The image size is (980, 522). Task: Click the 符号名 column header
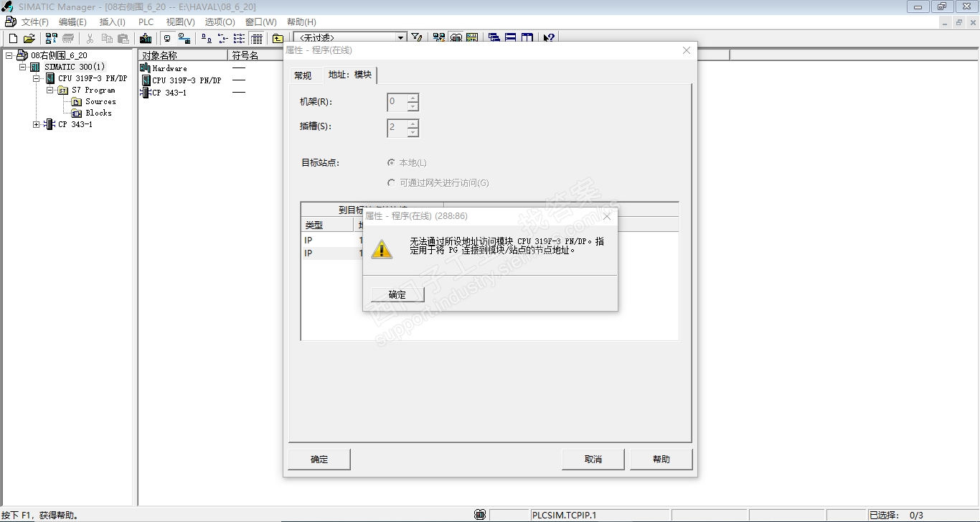[255, 55]
